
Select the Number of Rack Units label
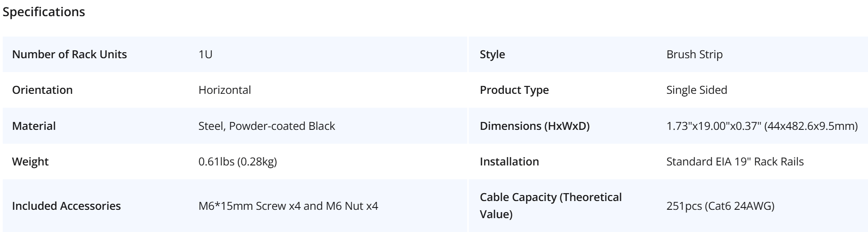[69, 54]
